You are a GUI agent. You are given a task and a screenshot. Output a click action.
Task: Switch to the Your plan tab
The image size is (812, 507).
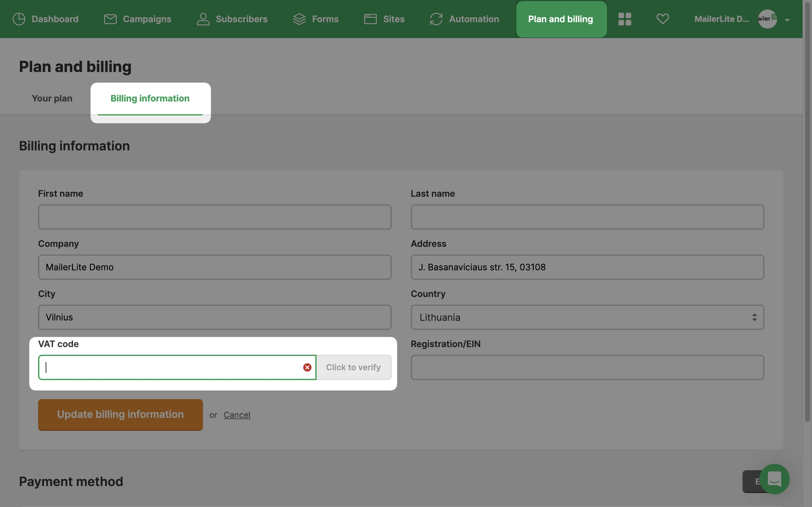pos(52,98)
